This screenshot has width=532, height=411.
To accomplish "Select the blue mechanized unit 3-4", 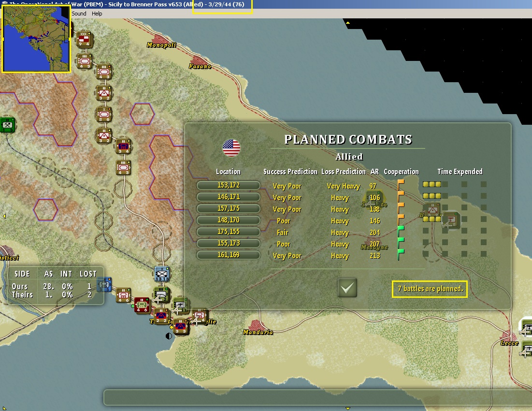I will point(124,147).
